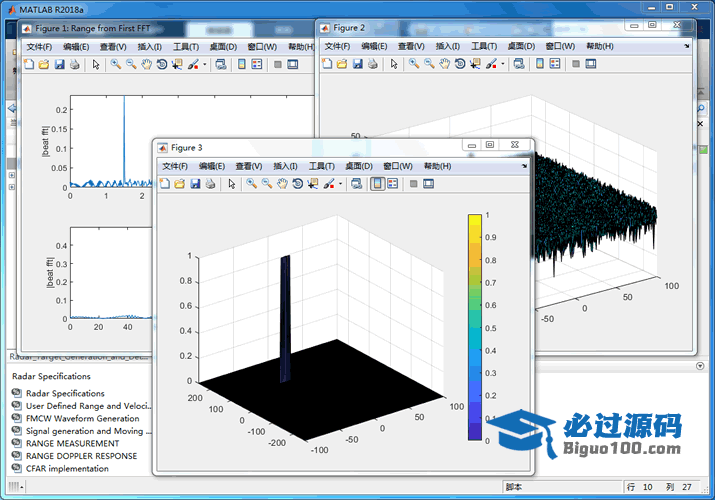Click Link Plot icon in Figure 3
Image resolution: width=715 pixels, height=500 pixels.
coord(356,184)
